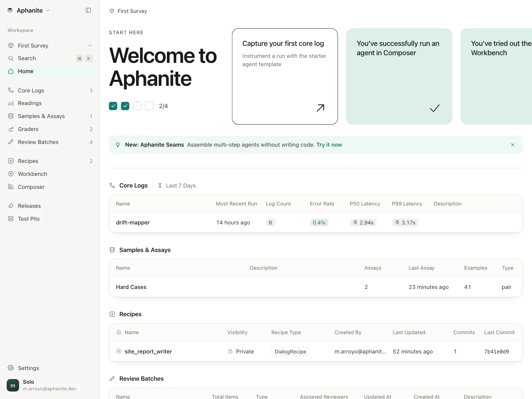The image size is (532, 399).
Task: Dismiss the Aphanite Seams announcement banner
Action: (x=513, y=145)
